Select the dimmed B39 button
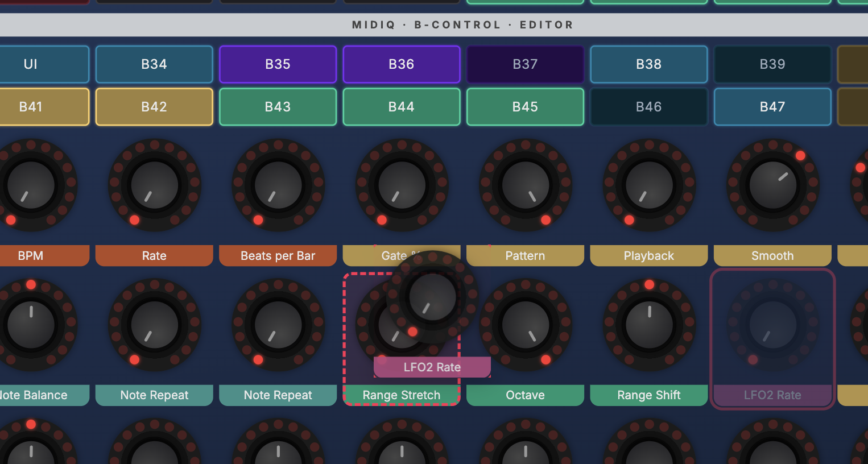 coord(772,64)
